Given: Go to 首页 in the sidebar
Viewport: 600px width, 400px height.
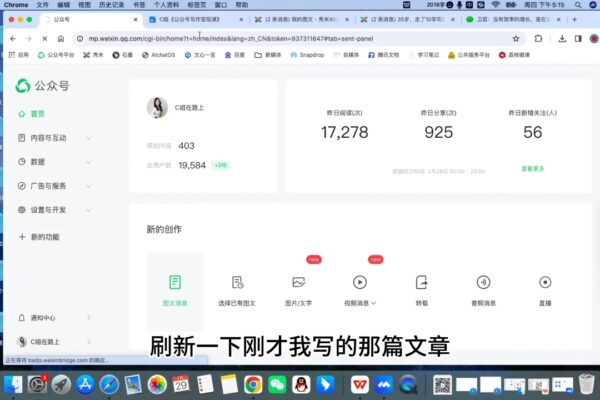Looking at the screenshot, I should [x=38, y=114].
